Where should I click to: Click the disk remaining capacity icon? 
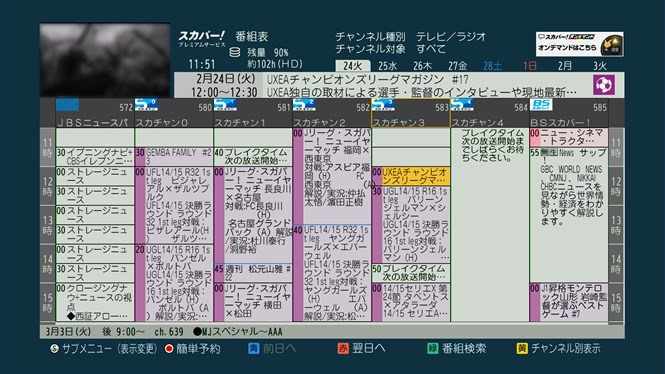click(235, 53)
